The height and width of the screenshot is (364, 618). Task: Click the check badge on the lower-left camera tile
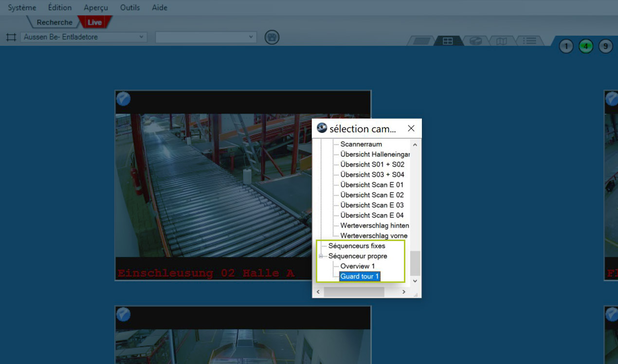click(124, 314)
